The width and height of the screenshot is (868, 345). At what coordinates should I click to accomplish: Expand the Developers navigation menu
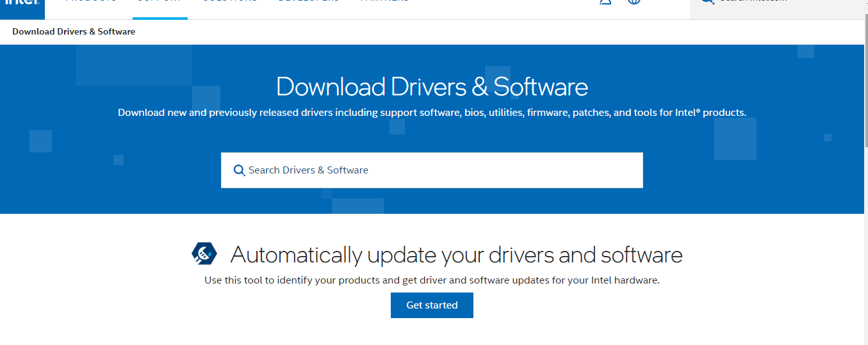point(308,2)
